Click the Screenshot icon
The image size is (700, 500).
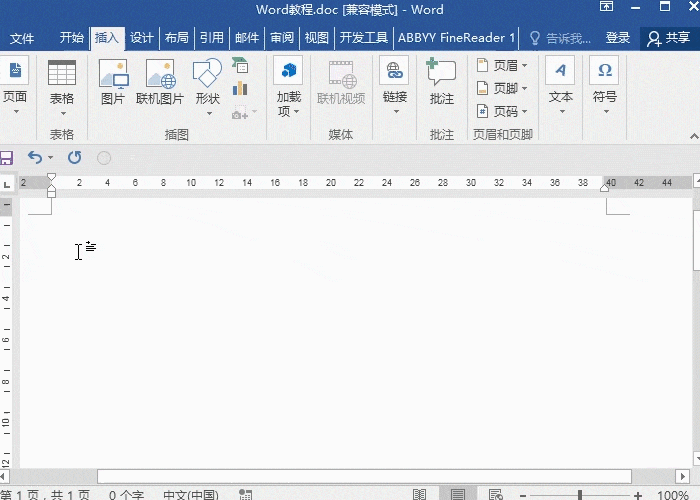coord(240,113)
